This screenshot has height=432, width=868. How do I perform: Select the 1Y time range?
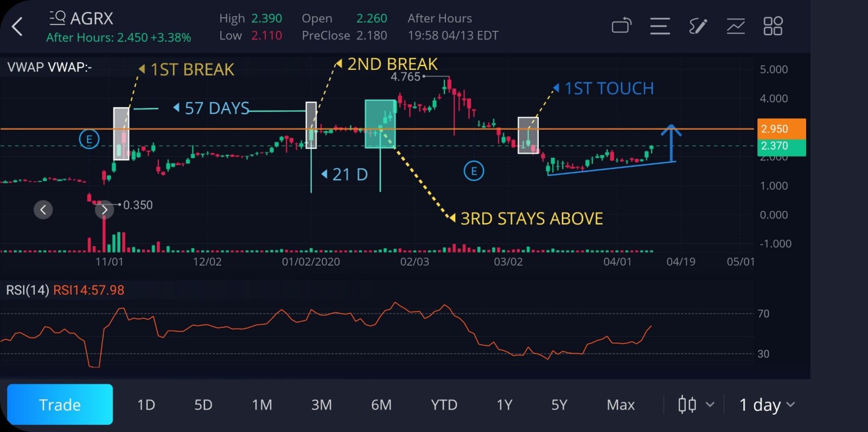505,405
